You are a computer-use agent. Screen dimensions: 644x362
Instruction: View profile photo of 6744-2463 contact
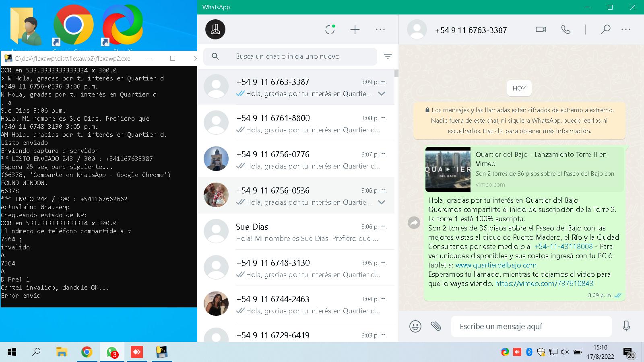[x=216, y=304]
